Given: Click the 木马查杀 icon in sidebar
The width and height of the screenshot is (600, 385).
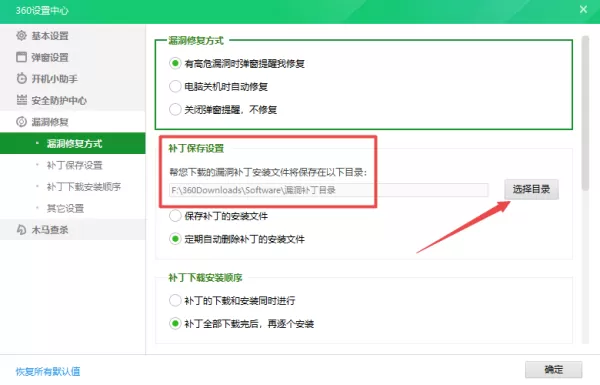Looking at the screenshot, I should point(21,230).
